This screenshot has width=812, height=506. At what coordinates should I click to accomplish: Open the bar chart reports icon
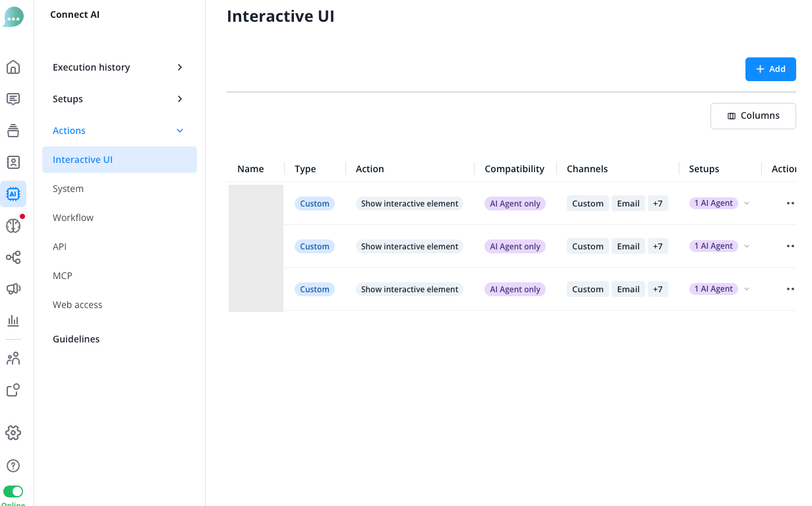coord(13,321)
